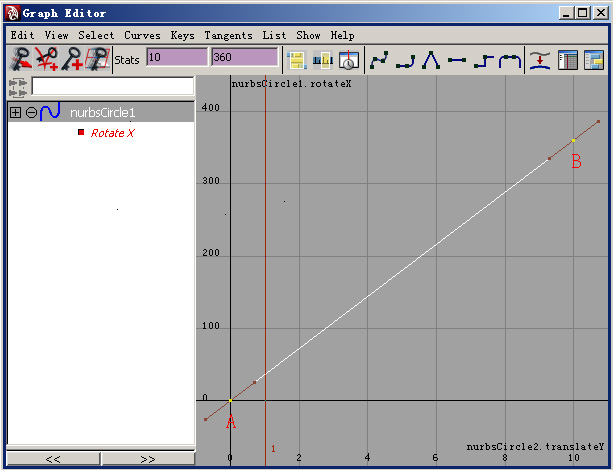This screenshot has width=613, height=470.
Task: Click the blue curve icon of nurbsCircle1
Action: (50, 112)
